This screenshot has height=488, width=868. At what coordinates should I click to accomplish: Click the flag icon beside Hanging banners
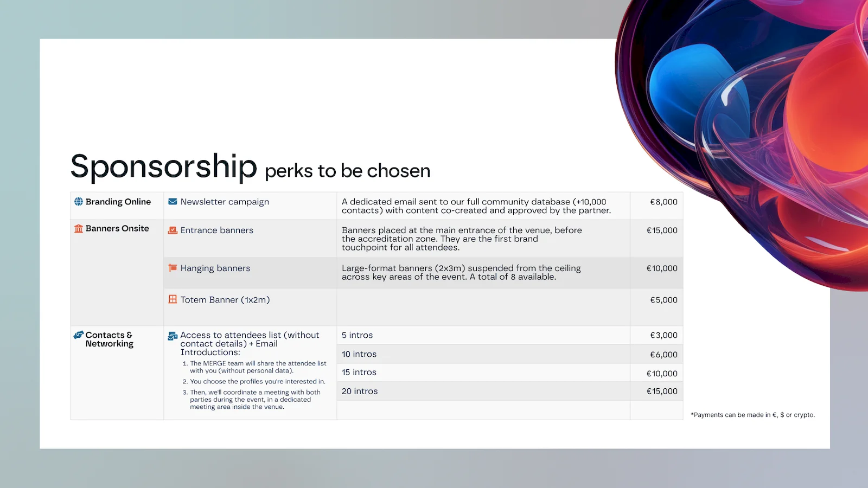click(173, 268)
